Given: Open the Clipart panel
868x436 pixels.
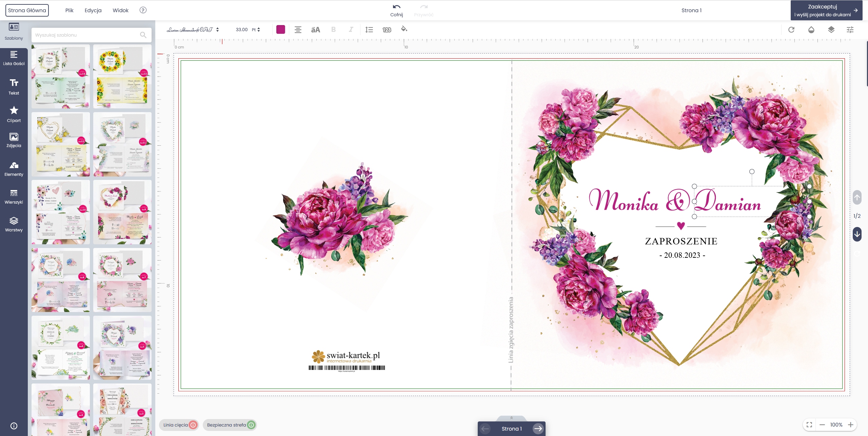Looking at the screenshot, I should click(14, 114).
